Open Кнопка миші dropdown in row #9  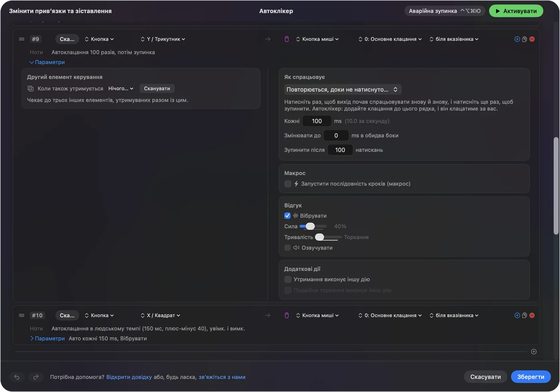pyautogui.click(x=317, y=39)
